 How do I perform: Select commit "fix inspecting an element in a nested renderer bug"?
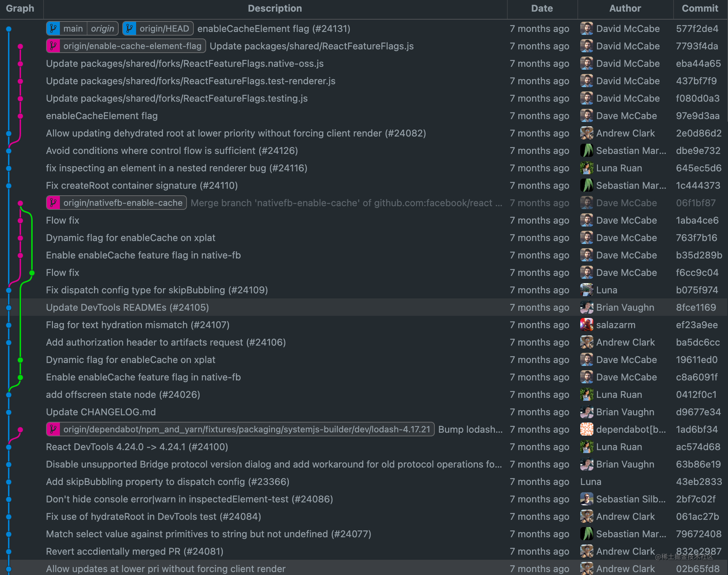point(177,168)
